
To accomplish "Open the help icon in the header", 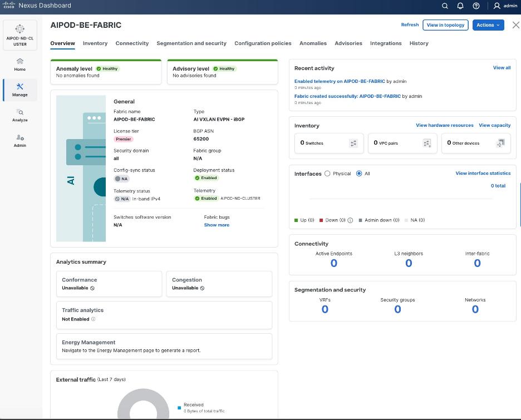I will click(475, 6).
